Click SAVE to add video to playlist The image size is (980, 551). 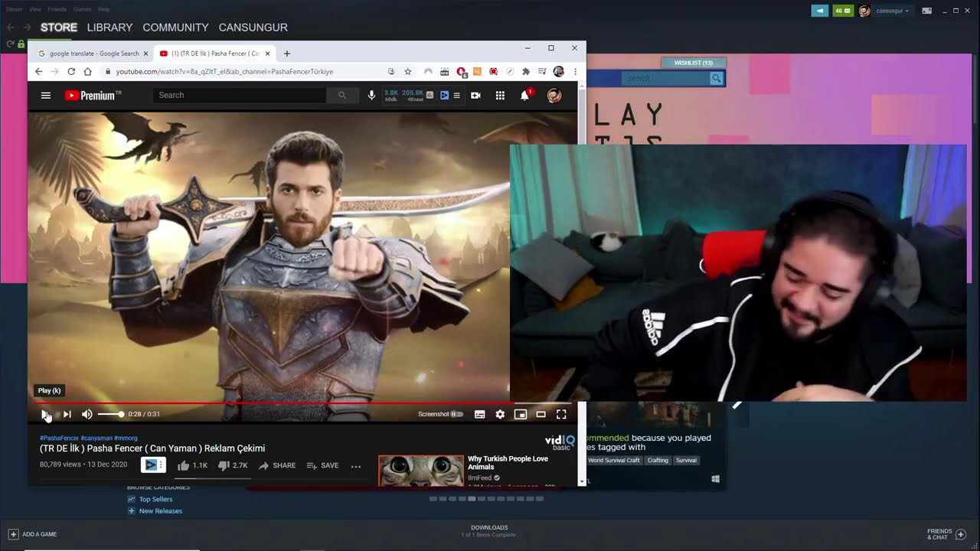tap(322, 465)
